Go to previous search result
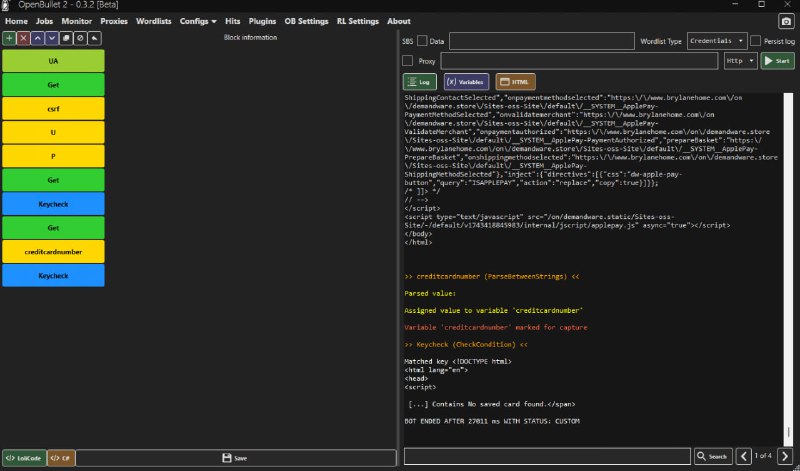This screenshot has height=471, width=800. (743, 456)
